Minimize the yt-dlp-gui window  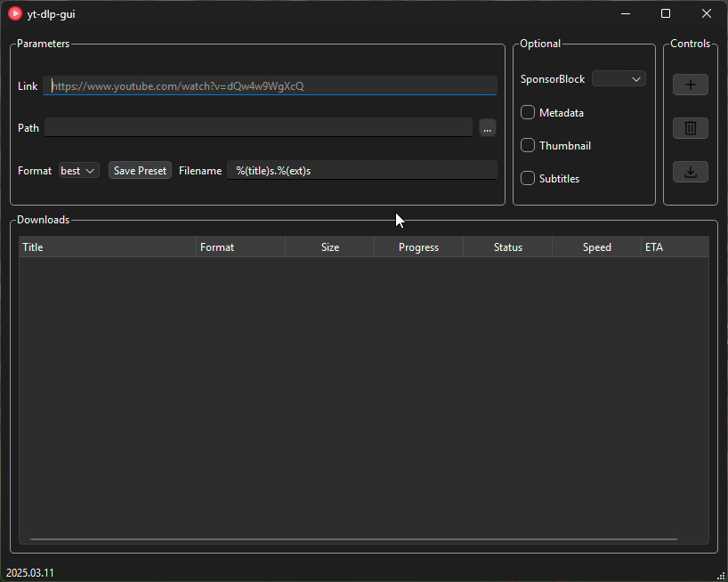626,13
